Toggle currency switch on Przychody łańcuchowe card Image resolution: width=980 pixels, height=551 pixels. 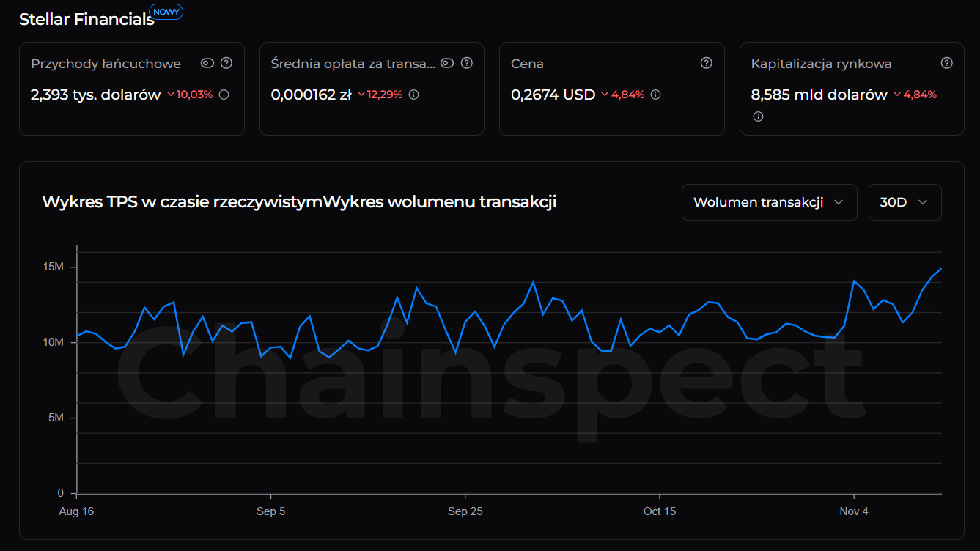pyautogui.click(x=207, y=63)
